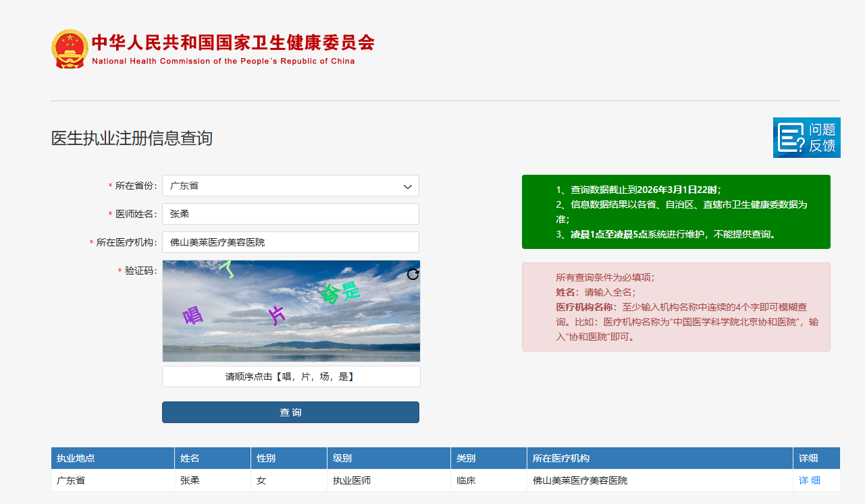Viewport: 865px width, 504px height.
Task: Click the light green 了 character in captcha
Action: pos(228,269)
